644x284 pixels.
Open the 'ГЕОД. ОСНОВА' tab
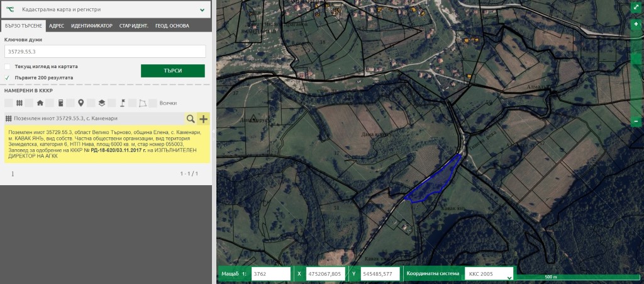pyautogui.click(x=172, y=26)
